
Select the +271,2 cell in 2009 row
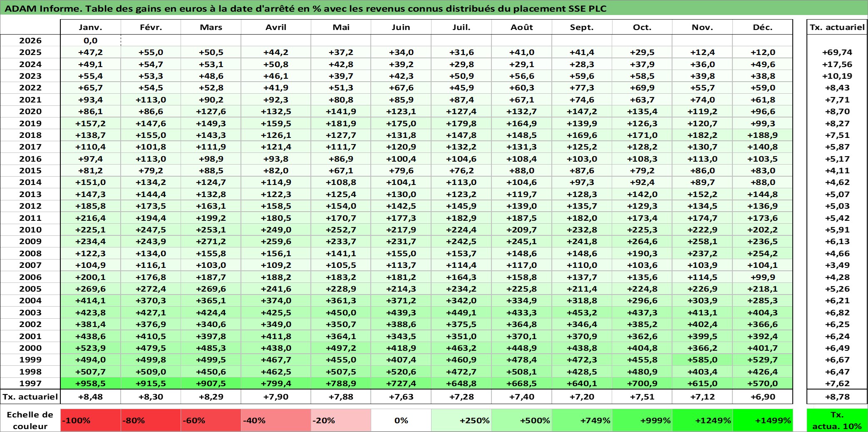pos(211,241)
